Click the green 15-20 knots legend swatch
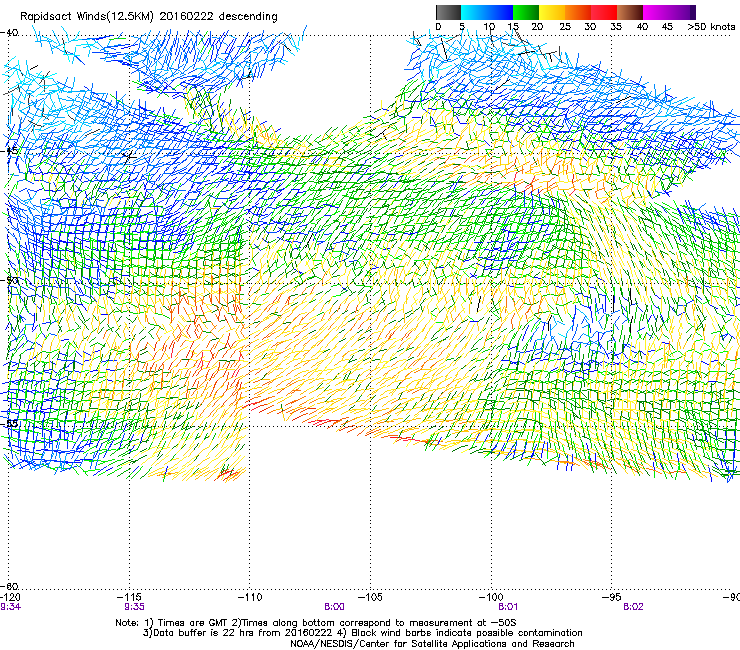 click(x=526, y=12)
